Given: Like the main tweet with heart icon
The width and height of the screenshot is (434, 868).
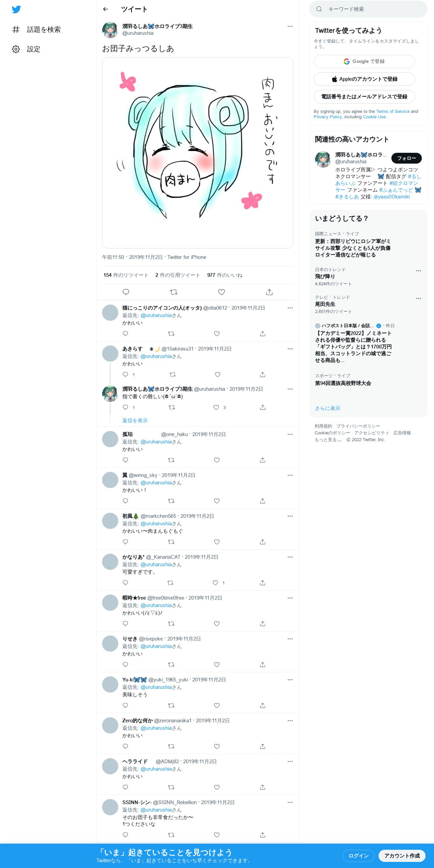Looking at the screenshot, I should [221, 292].
